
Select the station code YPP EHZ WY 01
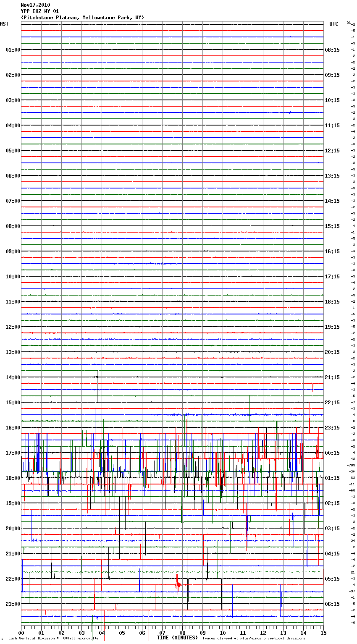click(40, 11)
